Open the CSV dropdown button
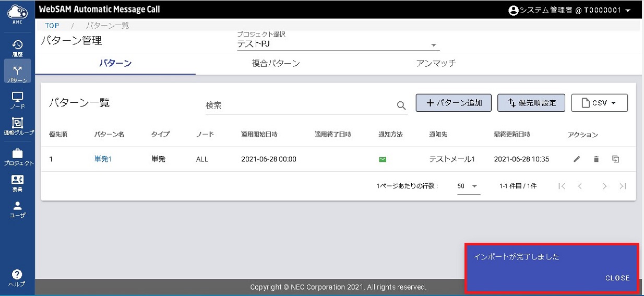644x296 pixels. tap(599, 103)
